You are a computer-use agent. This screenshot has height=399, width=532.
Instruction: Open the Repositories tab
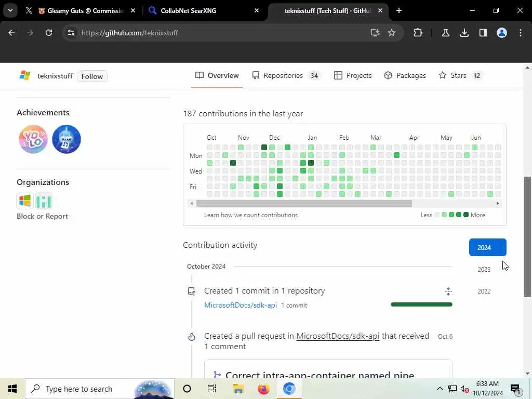click(286, 75)
